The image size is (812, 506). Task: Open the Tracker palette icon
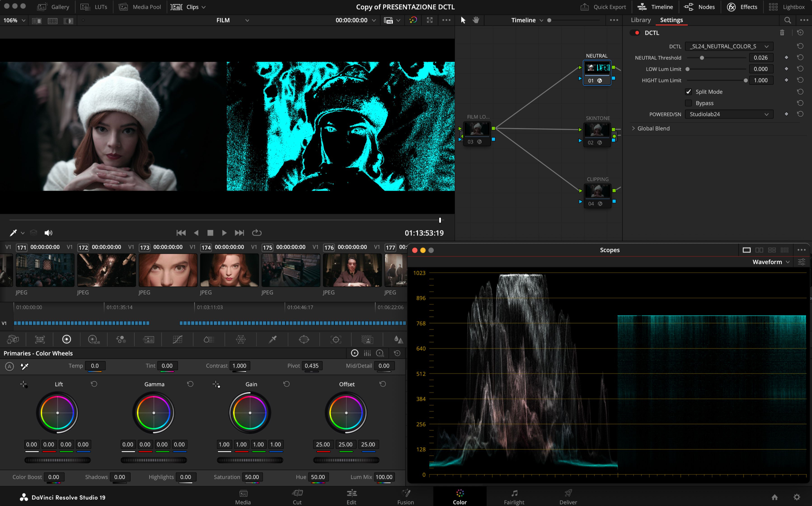coord(336,339)
